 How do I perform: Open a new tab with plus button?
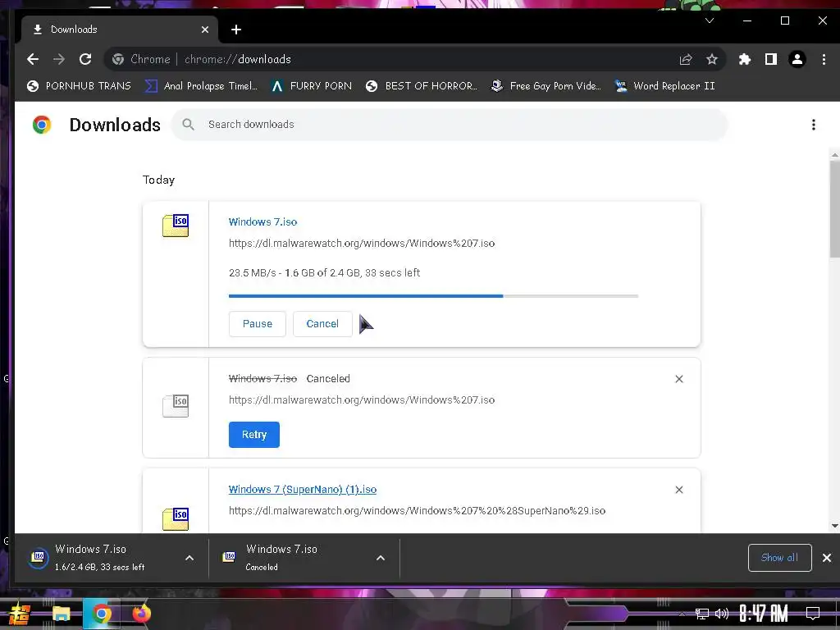236,30
